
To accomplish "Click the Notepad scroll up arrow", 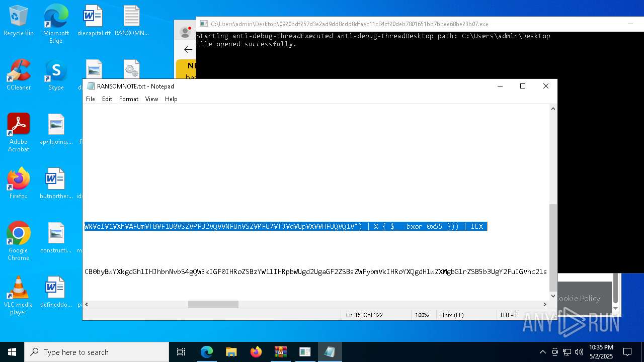I will pos(553,109).
